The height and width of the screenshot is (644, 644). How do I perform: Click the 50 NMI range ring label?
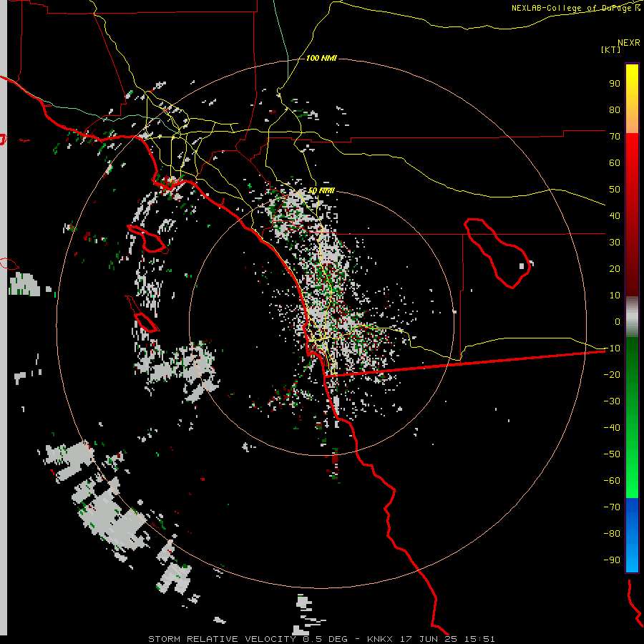tap(321, 190)
